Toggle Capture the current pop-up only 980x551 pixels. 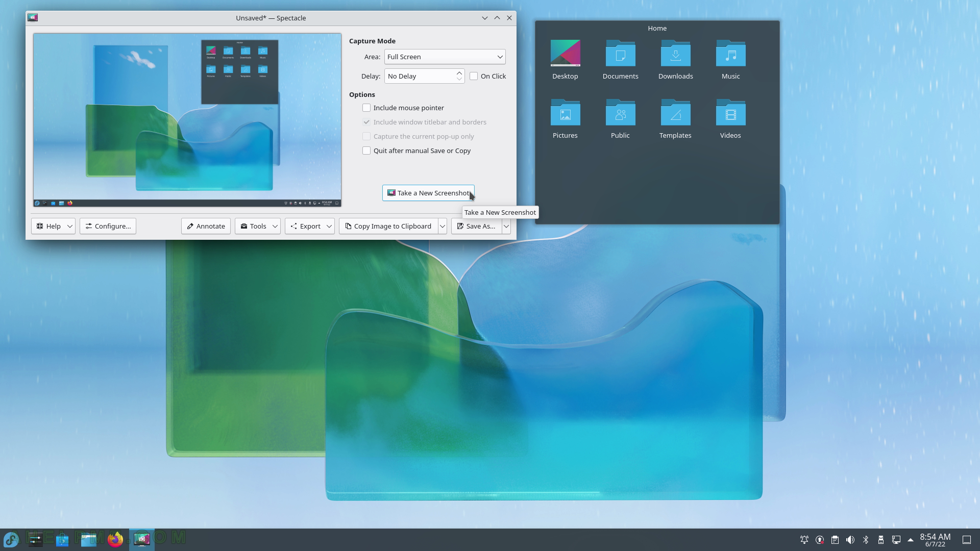click(366, 136)
